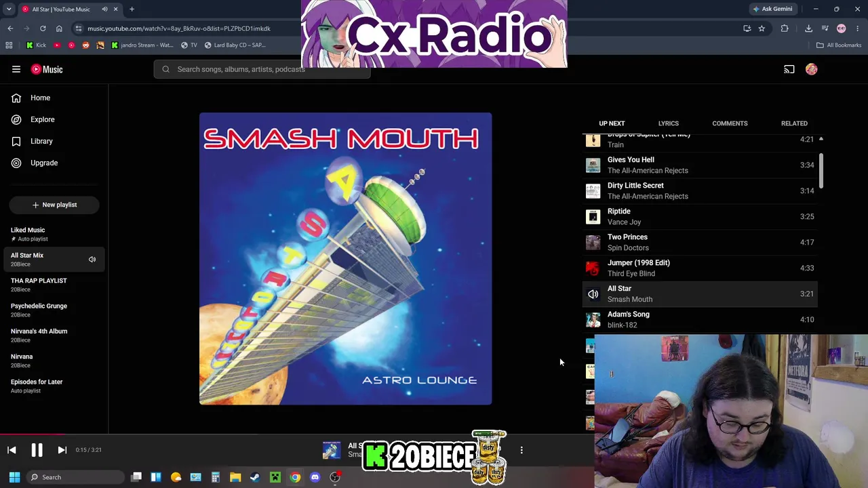Viewport: 868px width, 488px height.
Task: Open THA RAP PLAYLIST in sidebar
Action: click(x=54, y=285)
